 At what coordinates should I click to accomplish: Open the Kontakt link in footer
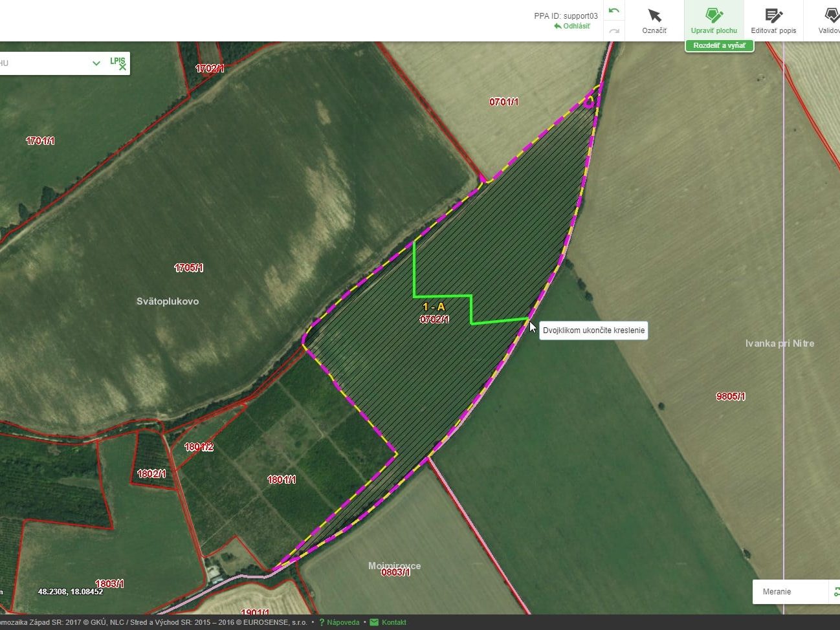click(393, 622)
